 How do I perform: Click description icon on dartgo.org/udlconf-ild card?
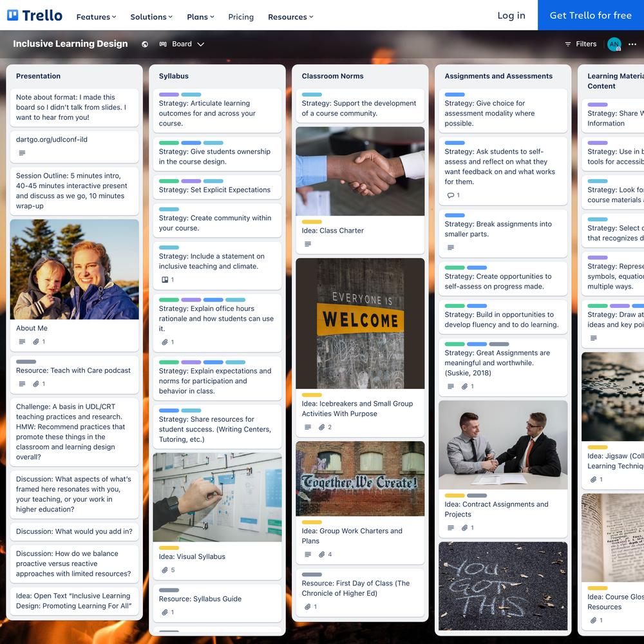(x=22, y=153)
